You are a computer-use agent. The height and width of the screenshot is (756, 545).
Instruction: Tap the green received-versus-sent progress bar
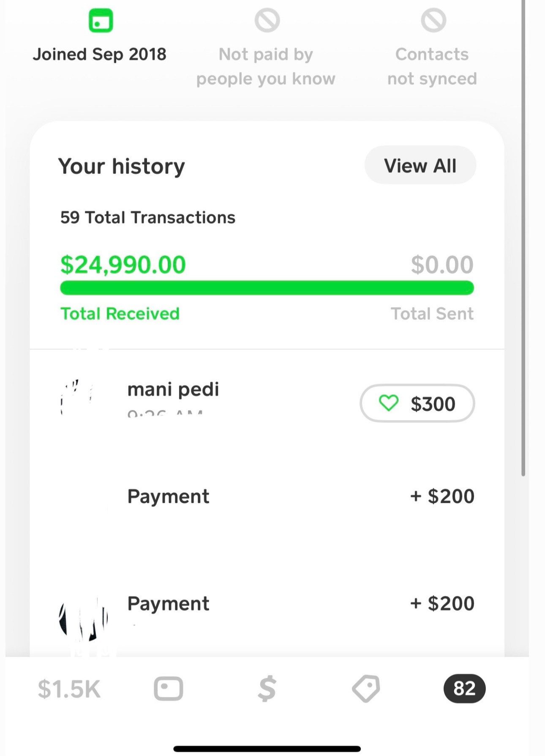[267, 288]
